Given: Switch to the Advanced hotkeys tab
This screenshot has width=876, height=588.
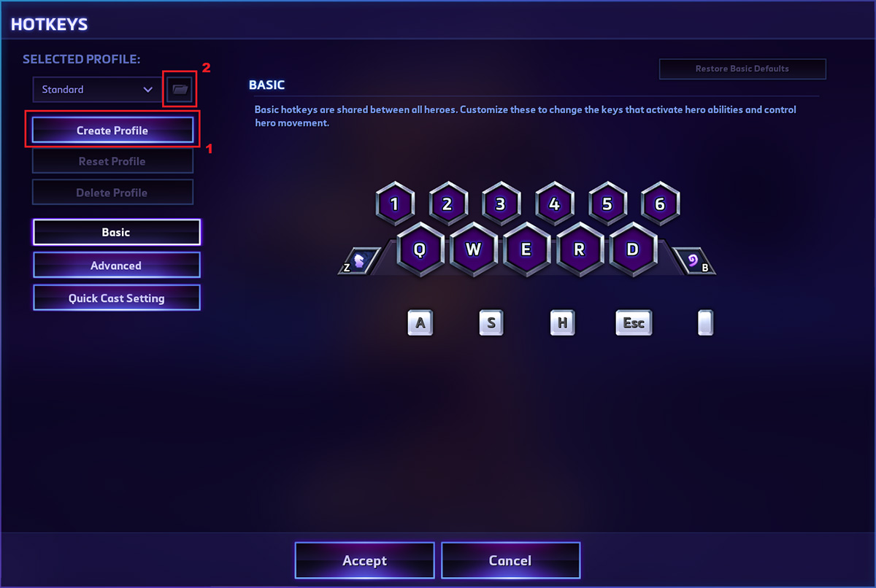Looking at the screenshot, I should [x=116, y=266].
